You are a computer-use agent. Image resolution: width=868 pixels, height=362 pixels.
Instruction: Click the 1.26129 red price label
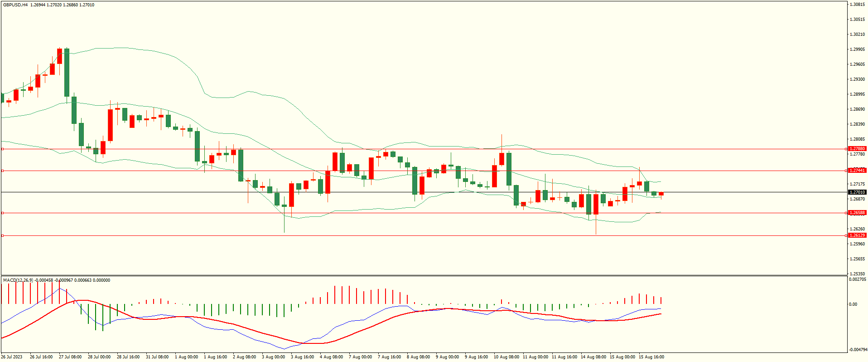pyautogui.click(x=857, y=235)
